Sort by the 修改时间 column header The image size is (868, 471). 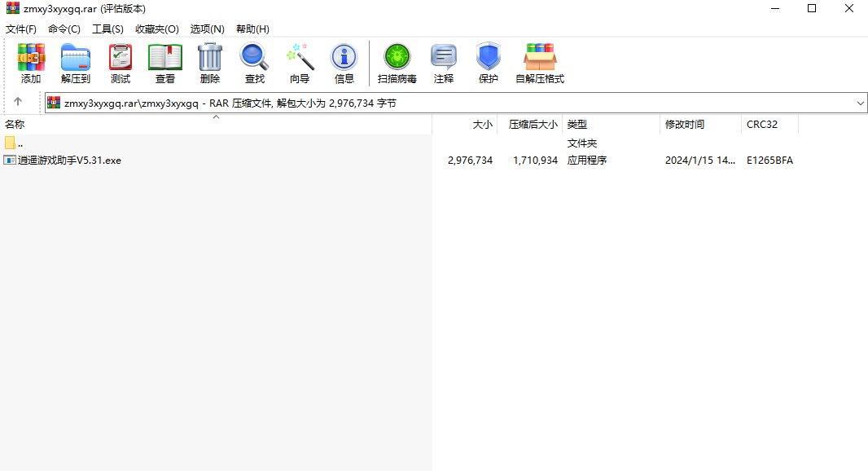[700, 125]
